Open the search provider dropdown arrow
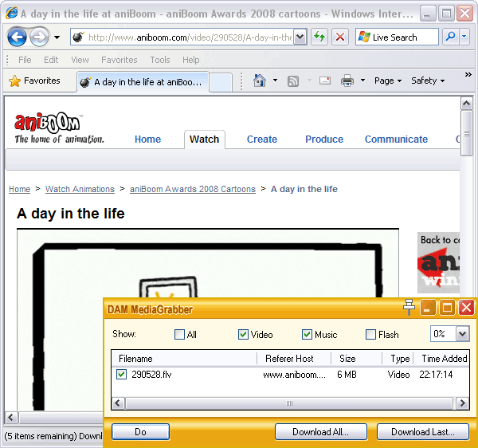This screenshot has width=478, height=448. [x=464, y=37]
